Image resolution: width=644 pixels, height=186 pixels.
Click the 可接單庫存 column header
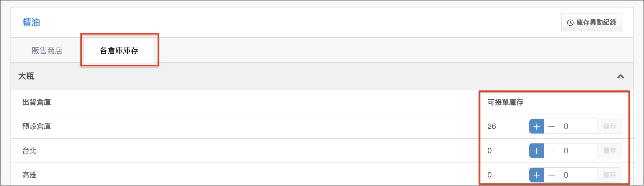[505, 103]
